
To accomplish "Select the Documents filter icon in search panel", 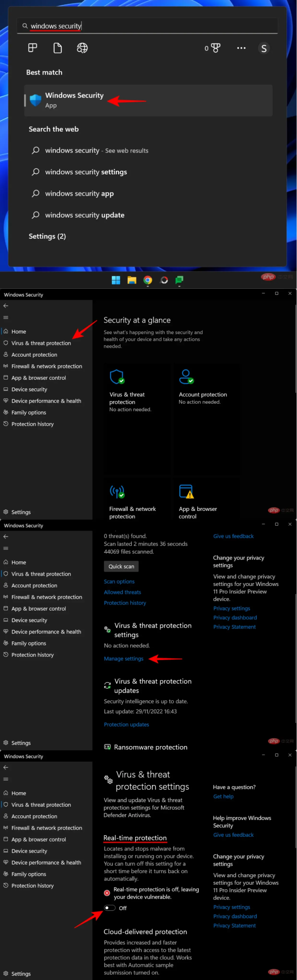I will point(58,48).
